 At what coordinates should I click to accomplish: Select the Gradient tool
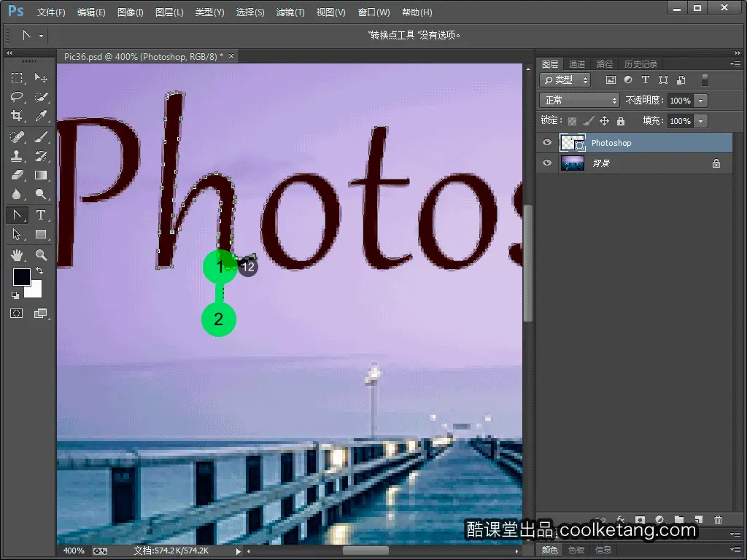click(41, 175)
